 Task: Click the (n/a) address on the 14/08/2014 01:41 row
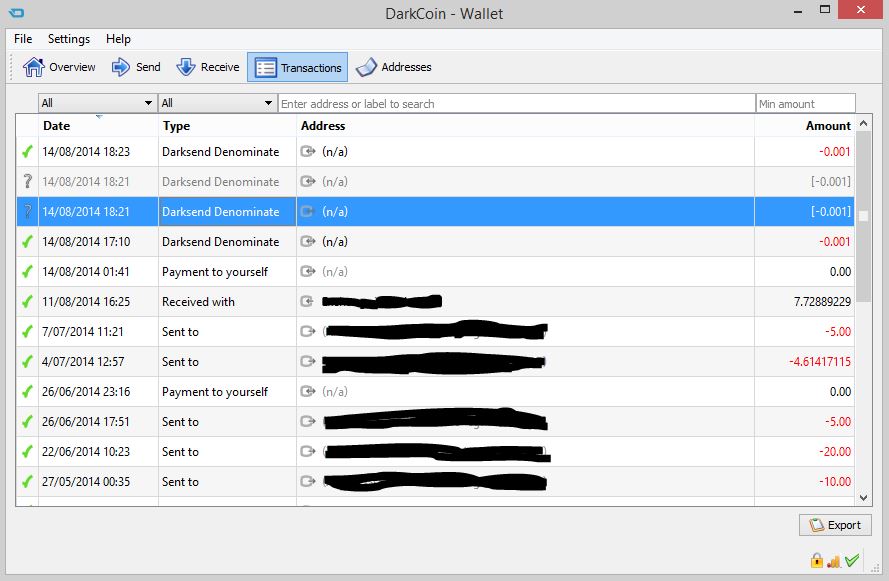click(335, 272)
